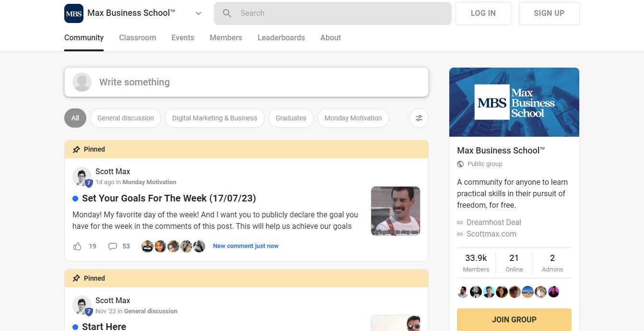Viewport: 644px width, 331px height.
Task: Click the MBS logo icon in header
Action: (74, 13)
